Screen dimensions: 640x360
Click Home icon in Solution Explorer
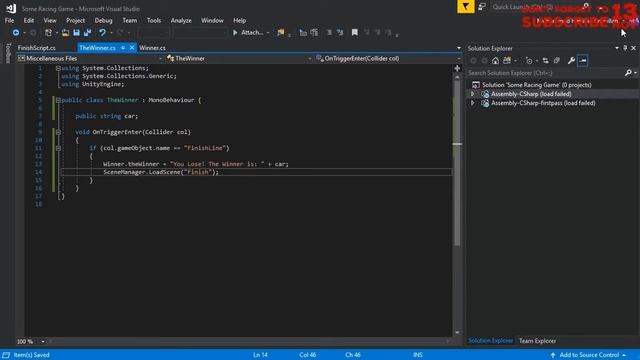pos(495,61)
